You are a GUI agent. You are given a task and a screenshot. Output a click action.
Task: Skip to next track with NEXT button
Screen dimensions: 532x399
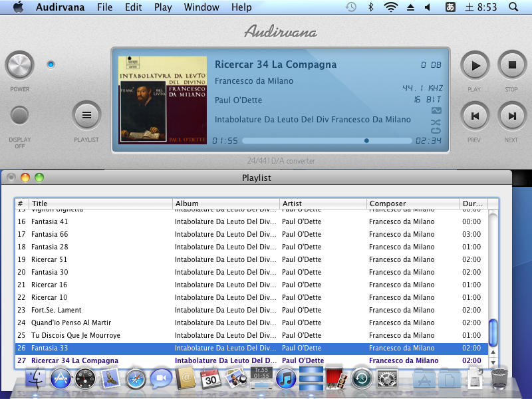[x=512, y=116]
